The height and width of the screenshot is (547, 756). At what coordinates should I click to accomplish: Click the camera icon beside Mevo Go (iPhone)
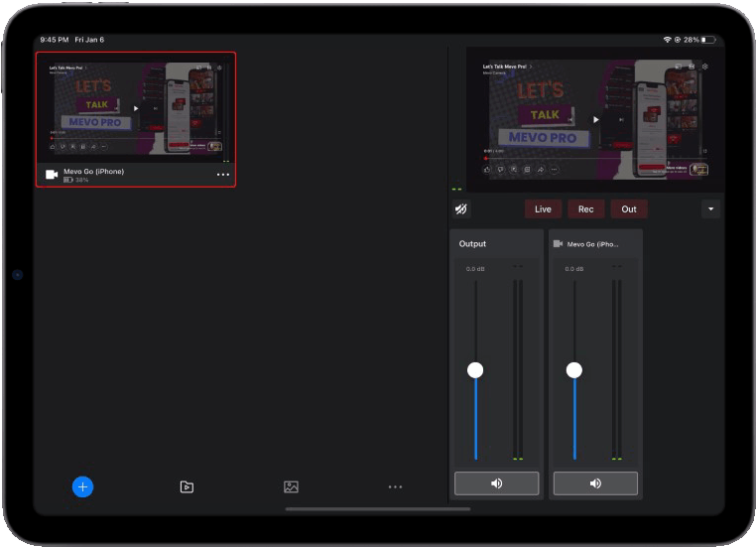click(52, 175)
